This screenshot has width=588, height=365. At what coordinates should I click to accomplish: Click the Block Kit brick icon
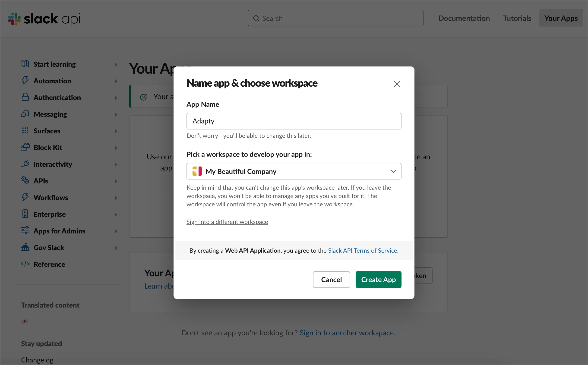click(x=25, y=147)
